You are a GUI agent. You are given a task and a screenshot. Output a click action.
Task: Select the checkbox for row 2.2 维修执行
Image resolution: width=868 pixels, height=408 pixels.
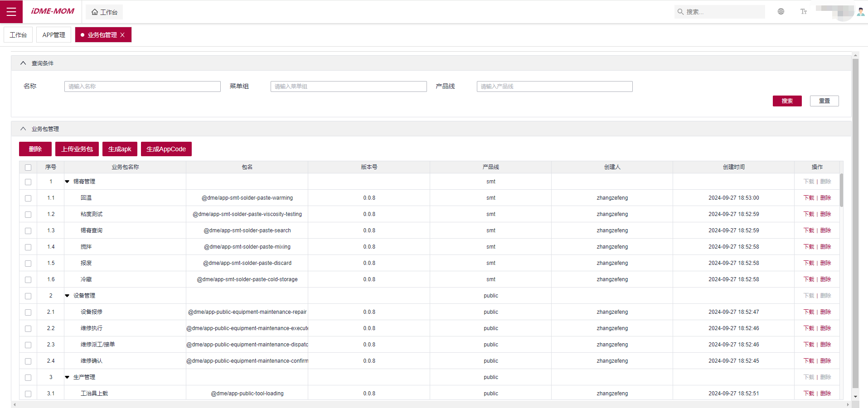point(28,329)
